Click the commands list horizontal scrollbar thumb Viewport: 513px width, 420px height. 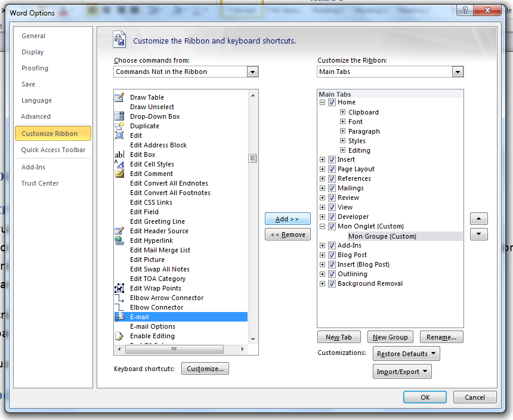click(174, 350)
